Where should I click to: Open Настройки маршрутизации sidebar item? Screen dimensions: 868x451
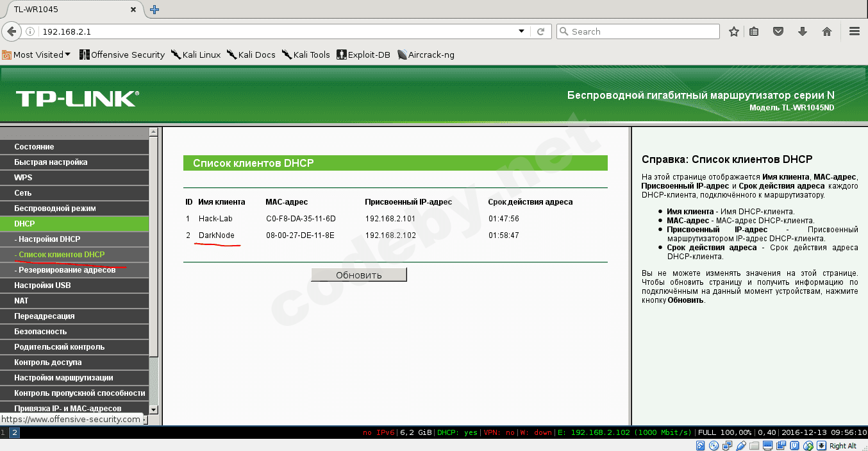[x=74, y=378]
